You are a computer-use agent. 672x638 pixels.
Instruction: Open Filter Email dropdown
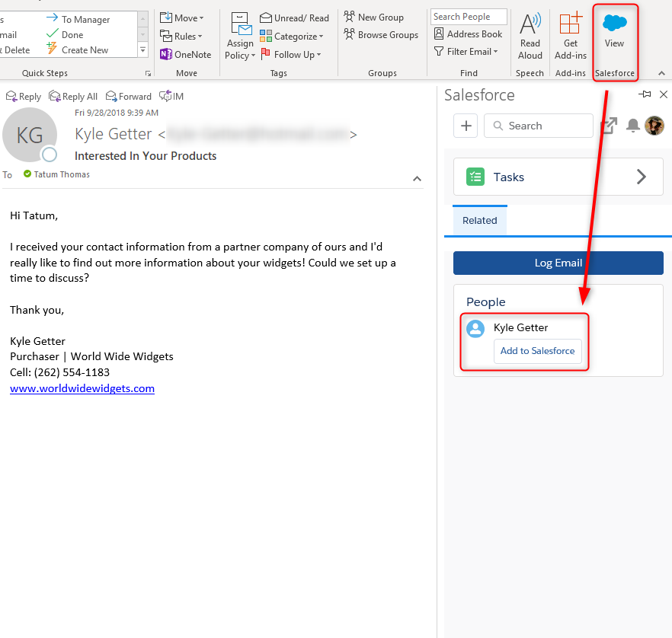click(466, 51)
